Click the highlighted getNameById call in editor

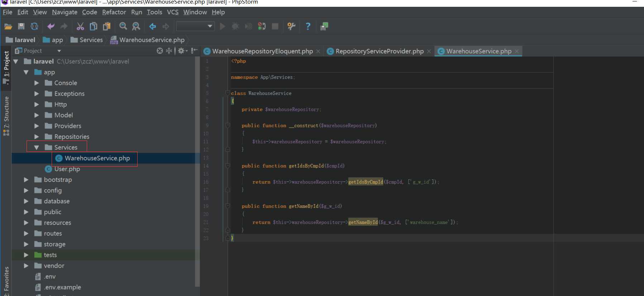click(x=363, y=222)
